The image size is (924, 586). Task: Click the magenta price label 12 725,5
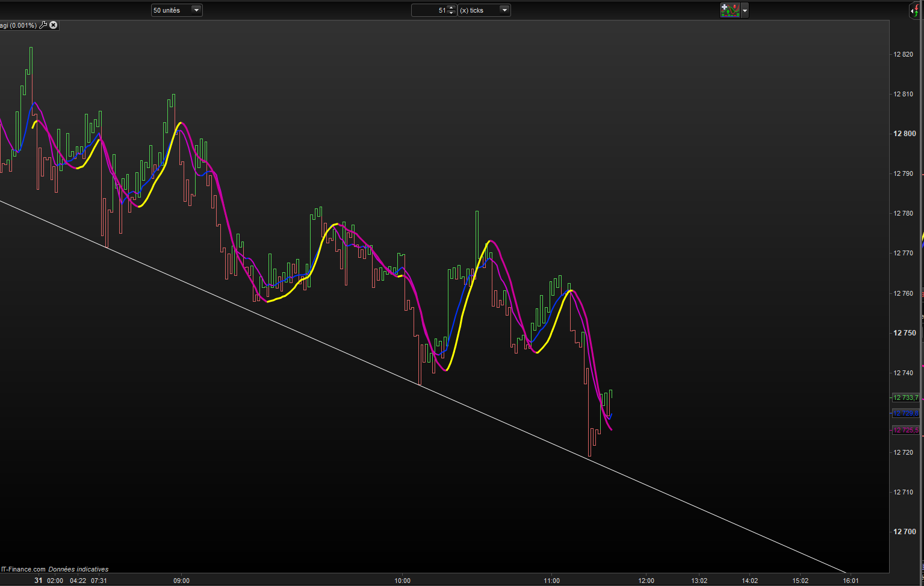click(x=905, y=430)
